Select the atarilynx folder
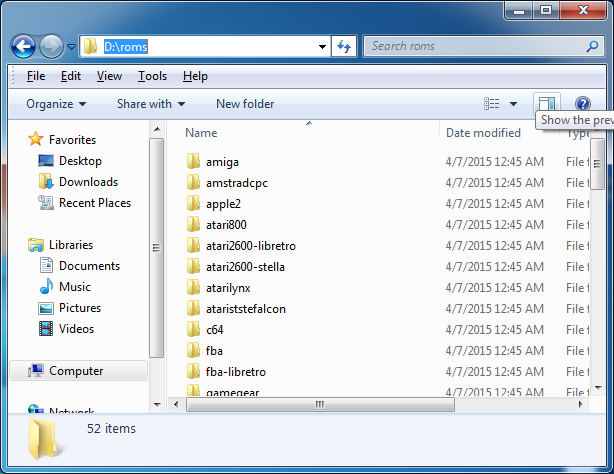 (x=228, y=288)
